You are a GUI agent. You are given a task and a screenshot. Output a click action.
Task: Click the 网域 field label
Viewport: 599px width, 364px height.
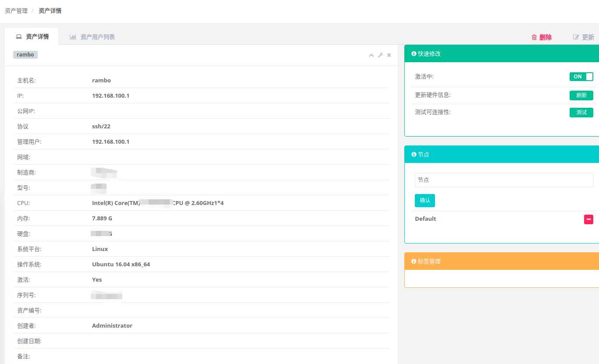23,157
